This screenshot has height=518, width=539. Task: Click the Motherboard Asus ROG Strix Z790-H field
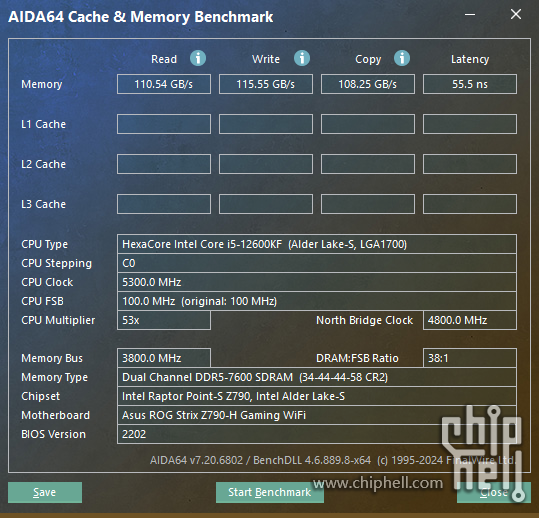coord(317,415)
